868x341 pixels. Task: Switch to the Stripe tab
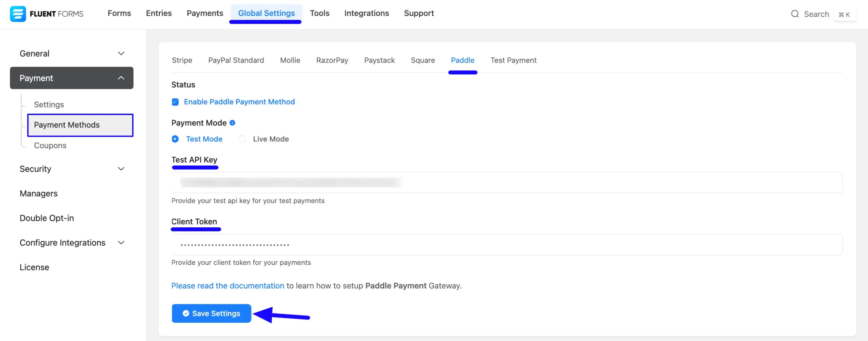click(182, 60)
